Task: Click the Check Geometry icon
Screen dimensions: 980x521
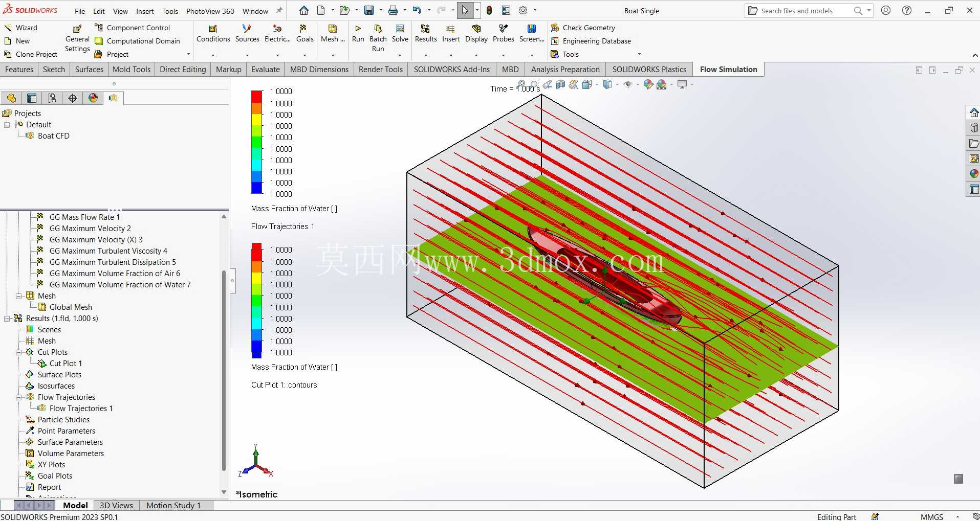Action: (555, 28)
